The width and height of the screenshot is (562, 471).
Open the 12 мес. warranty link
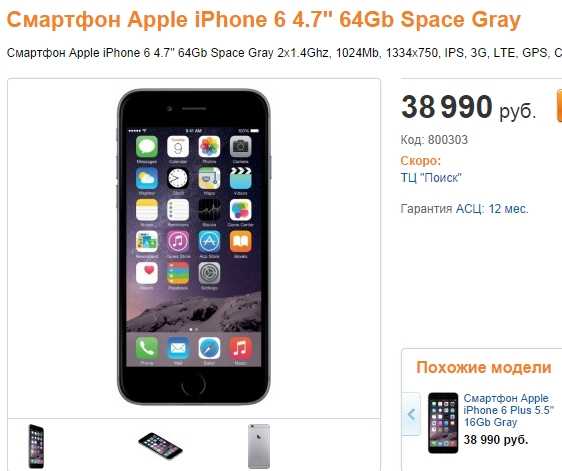click(508, 209)
